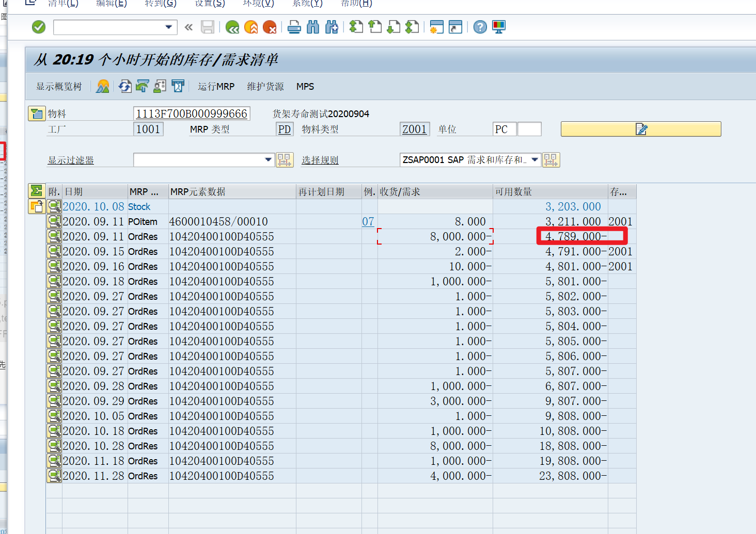Click the Print icon
Viewport: 756px width, 534px height.
(294, 27)
